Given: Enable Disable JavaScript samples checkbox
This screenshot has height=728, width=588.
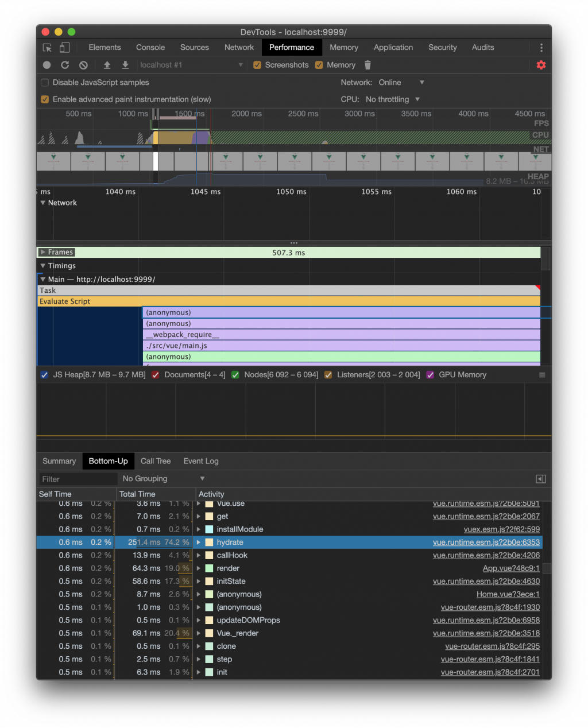Looking at the screenshot, I should (45, 83).
